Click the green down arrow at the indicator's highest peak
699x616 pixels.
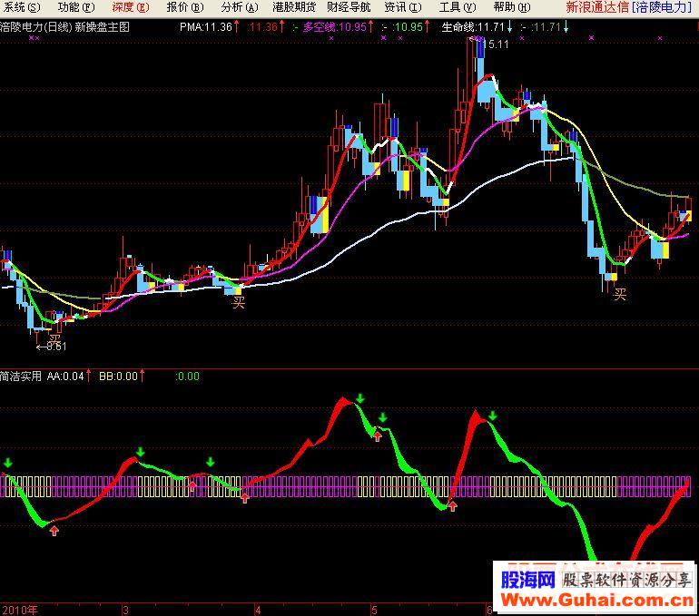(360, 398)
